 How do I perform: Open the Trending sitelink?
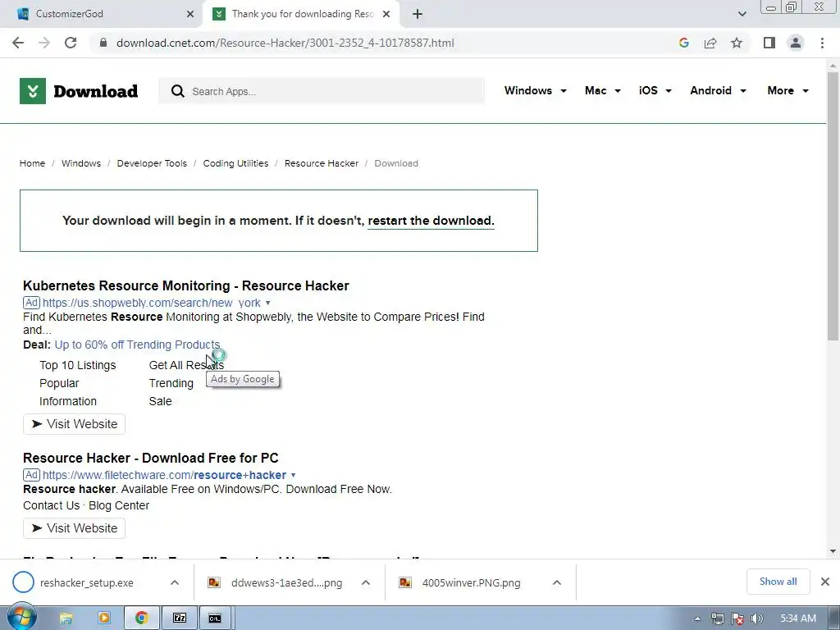click(171, 384)
